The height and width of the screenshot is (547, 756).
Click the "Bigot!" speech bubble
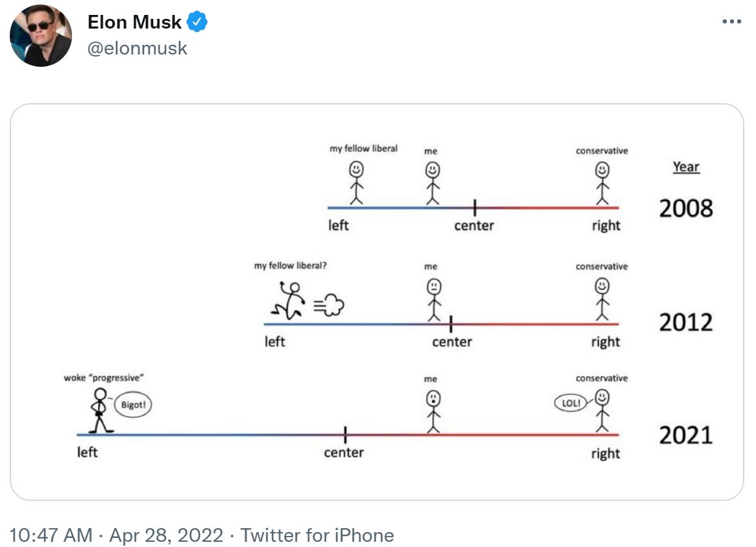click(x=133, y=406)
